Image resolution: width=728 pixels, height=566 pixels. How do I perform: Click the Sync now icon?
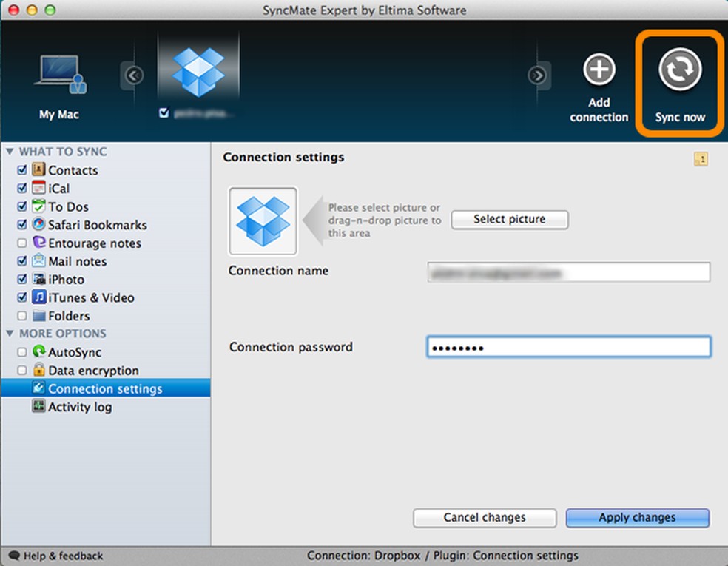click(680, 70)
